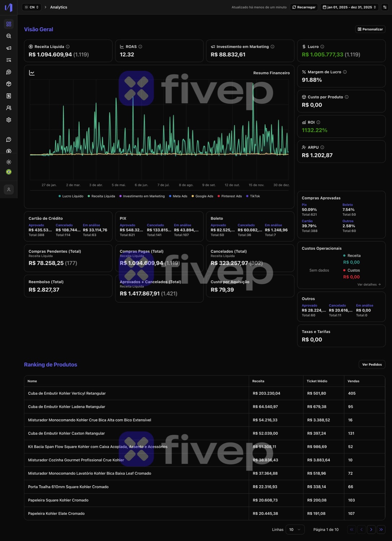Open the megaphone campaigns icon in sidebar
Viewport: 392px width, 541px height.
pos(9,48)
